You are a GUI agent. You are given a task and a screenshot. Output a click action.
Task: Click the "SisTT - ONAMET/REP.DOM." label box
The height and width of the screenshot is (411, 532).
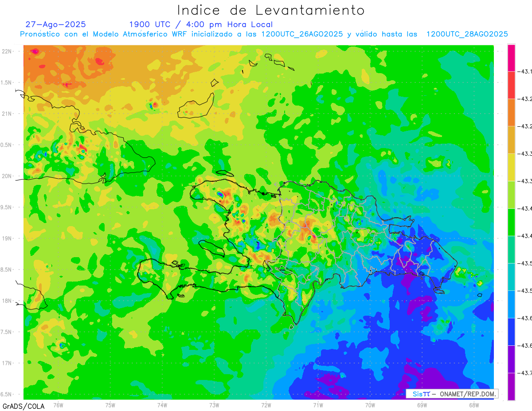[452, 394]
